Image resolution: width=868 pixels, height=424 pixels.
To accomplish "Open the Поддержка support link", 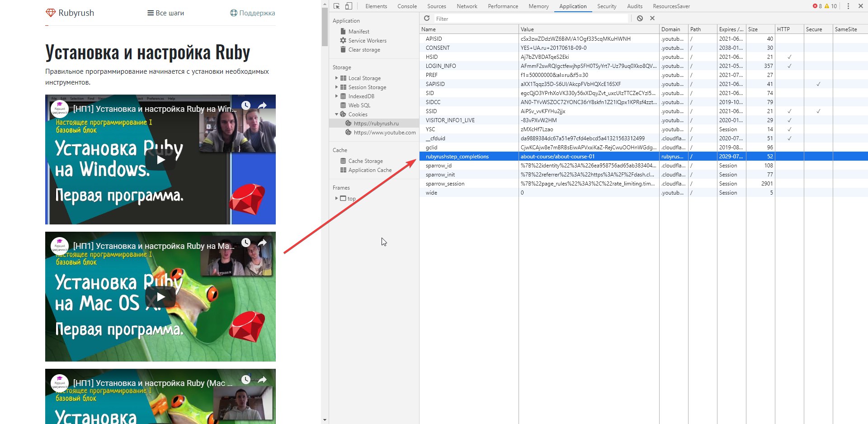I will (x=252, y=13).
